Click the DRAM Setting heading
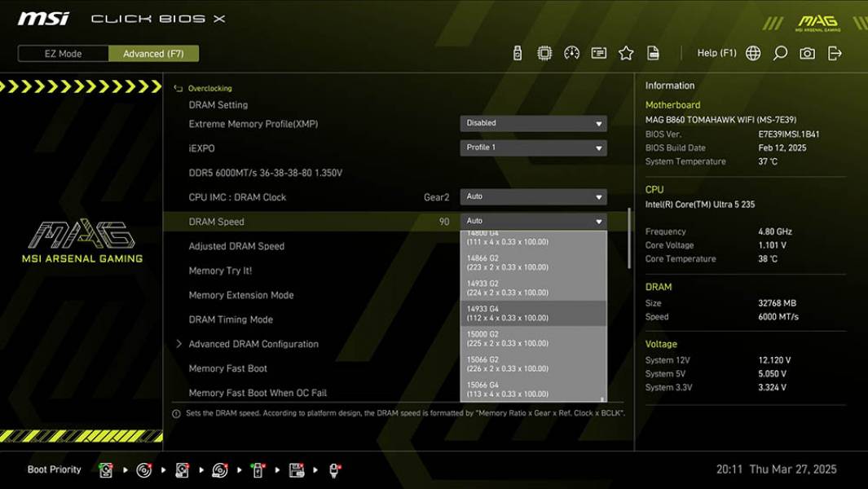Viewport: 868px width, 489px height. [x=218, y=104]
